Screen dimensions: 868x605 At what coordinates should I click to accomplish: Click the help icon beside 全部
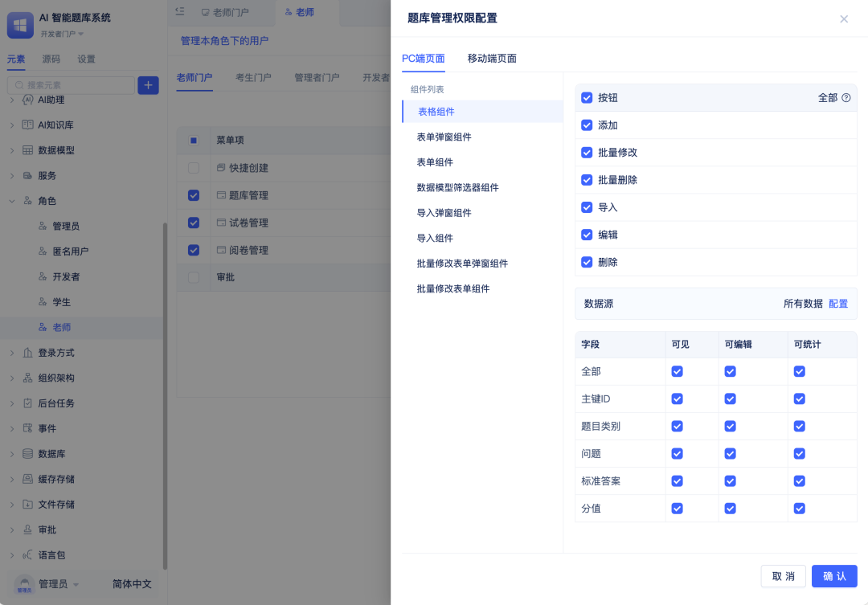[x=845, y=98]
